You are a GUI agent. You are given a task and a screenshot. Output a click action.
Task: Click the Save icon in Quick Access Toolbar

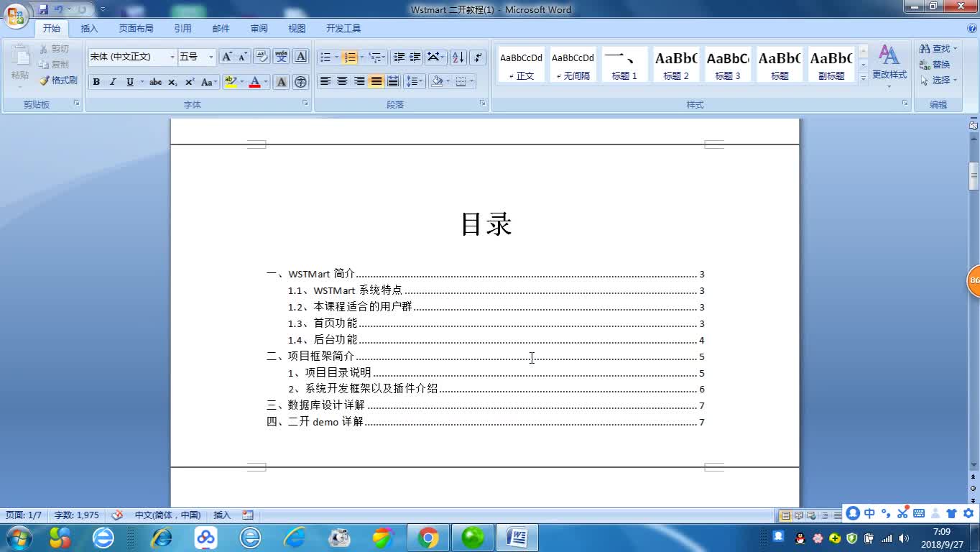click(44, 9)
